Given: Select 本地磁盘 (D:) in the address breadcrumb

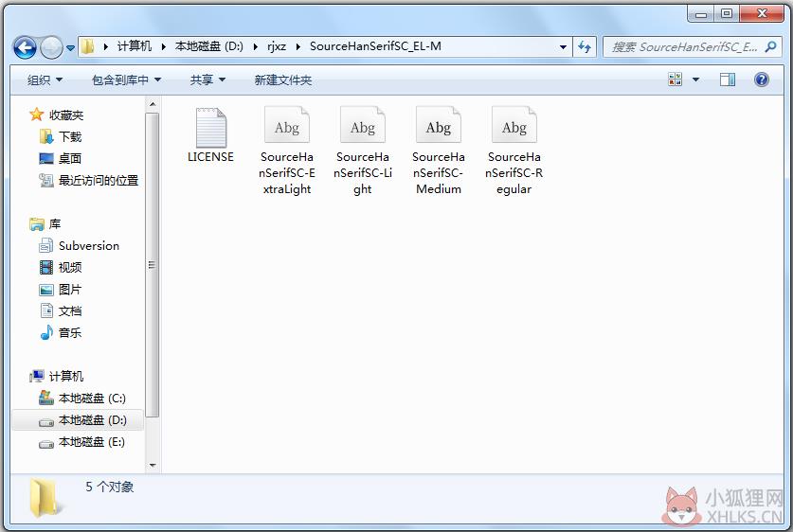Looking at the screenshot, I should coord(208,46).
